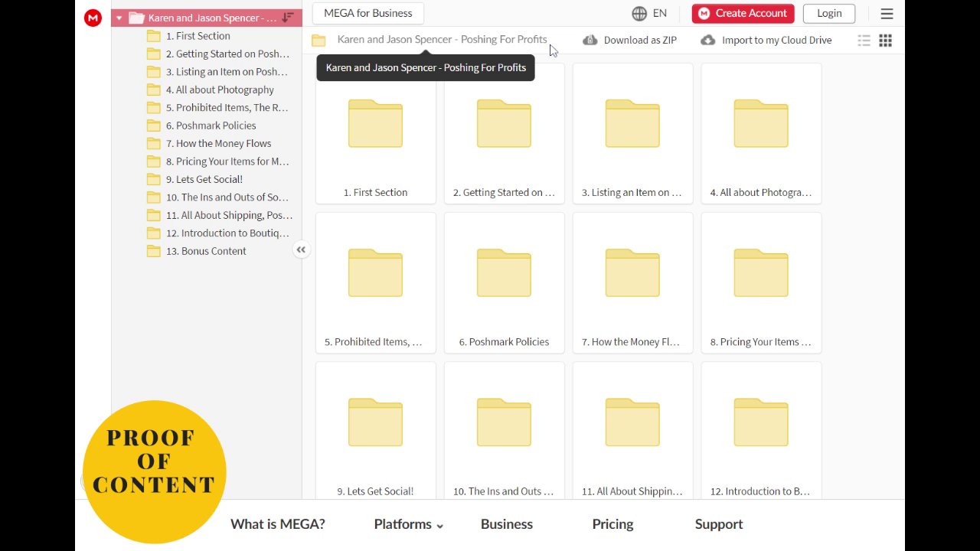Open the '6. Poshmark Policies' folder thumbnail

[505, 283]
